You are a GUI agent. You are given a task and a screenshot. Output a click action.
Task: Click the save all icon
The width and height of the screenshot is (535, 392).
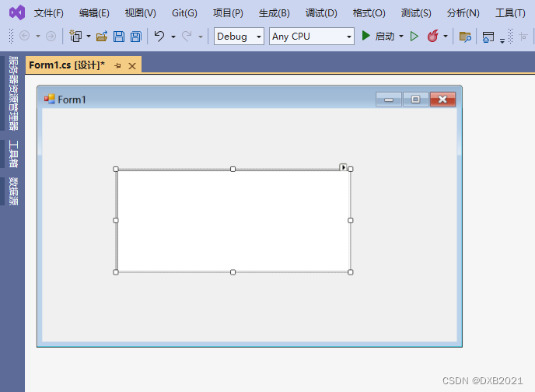pos(136,36)
